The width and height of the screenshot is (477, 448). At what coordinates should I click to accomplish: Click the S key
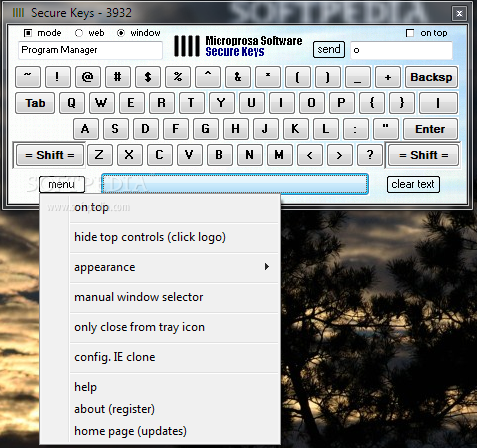(116, 129)
